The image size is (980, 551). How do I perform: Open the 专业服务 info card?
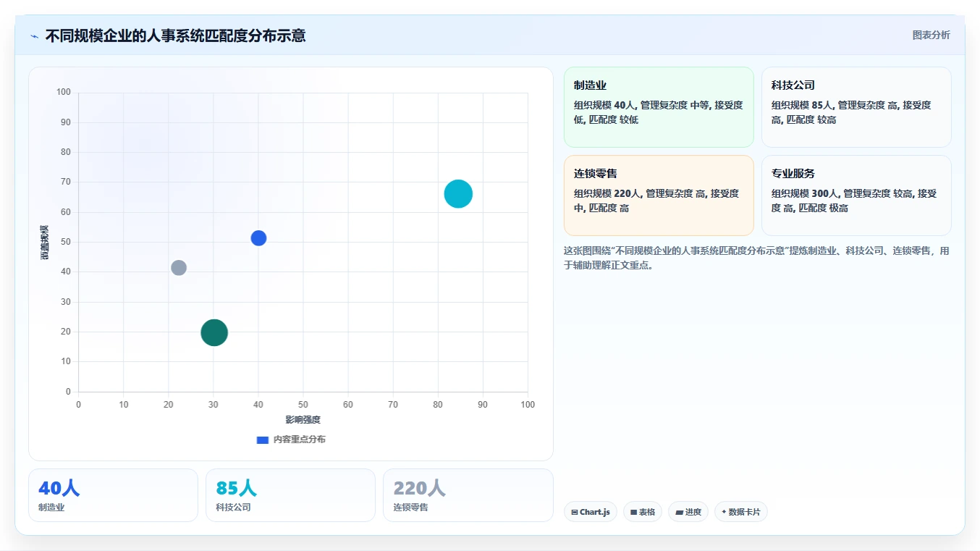[856, 195]
